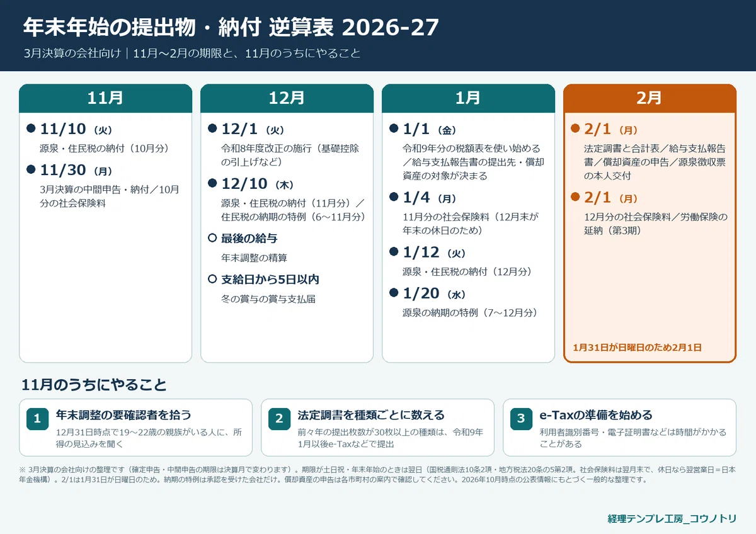Click the section heading 11月のうちにやること
Image resolution: width=756 pixels, height=534 pixels.
pos(94,385)
